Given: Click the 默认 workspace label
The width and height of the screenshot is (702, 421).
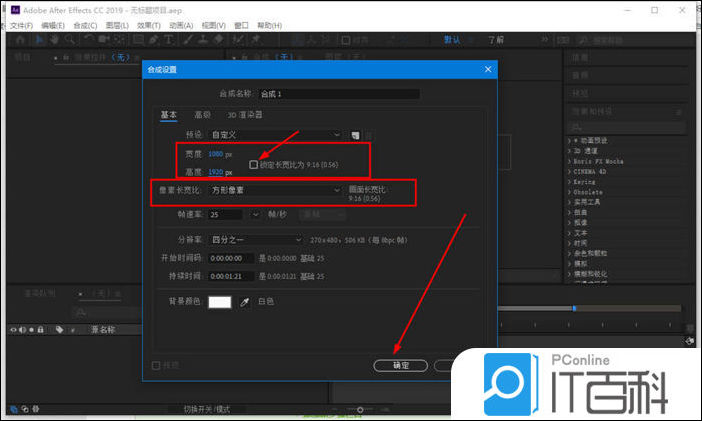Looking at the screenshot, I should (x=452, y=40).
